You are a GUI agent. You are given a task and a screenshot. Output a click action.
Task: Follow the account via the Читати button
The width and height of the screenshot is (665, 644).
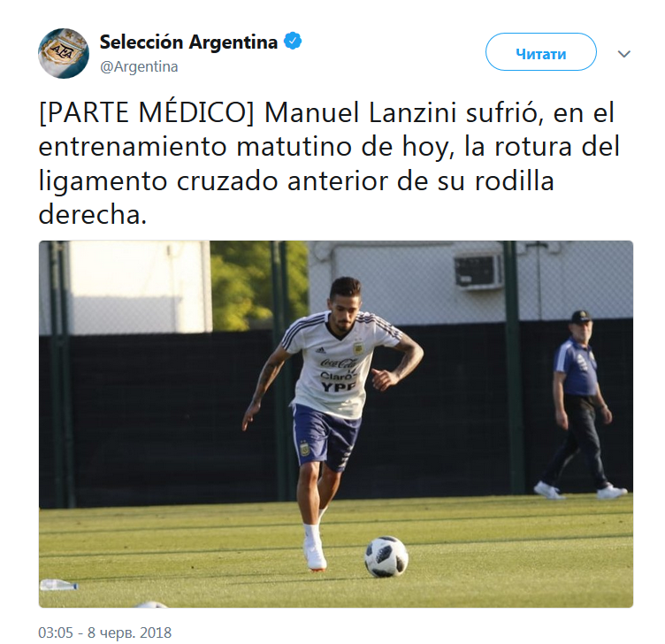click(x=540, y=52)
